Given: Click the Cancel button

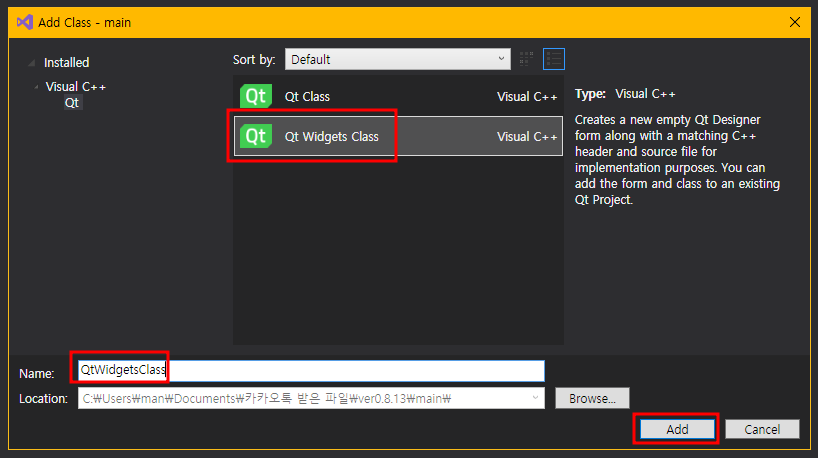Looking at the screenshot, I should (x=762, y=429).
